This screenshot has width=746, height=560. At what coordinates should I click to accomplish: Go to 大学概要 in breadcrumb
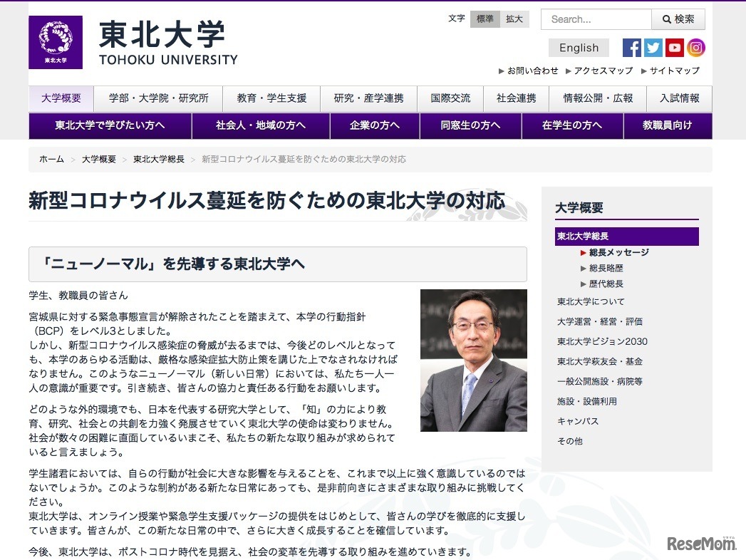[x=99, y=160]
